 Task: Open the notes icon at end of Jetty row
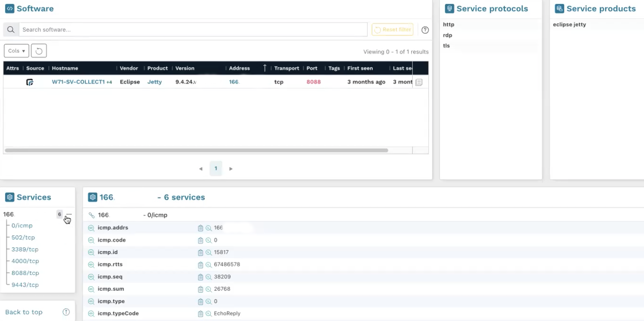[419, 82]
